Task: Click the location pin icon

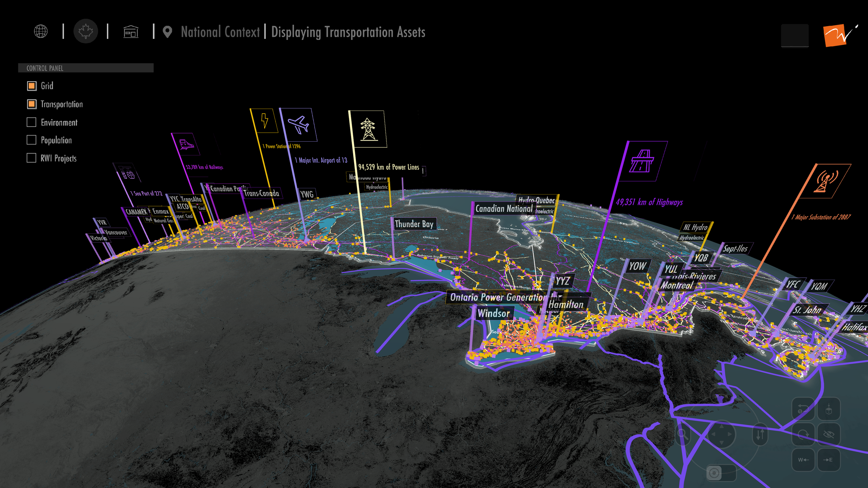Action: [x=167, y=32]
